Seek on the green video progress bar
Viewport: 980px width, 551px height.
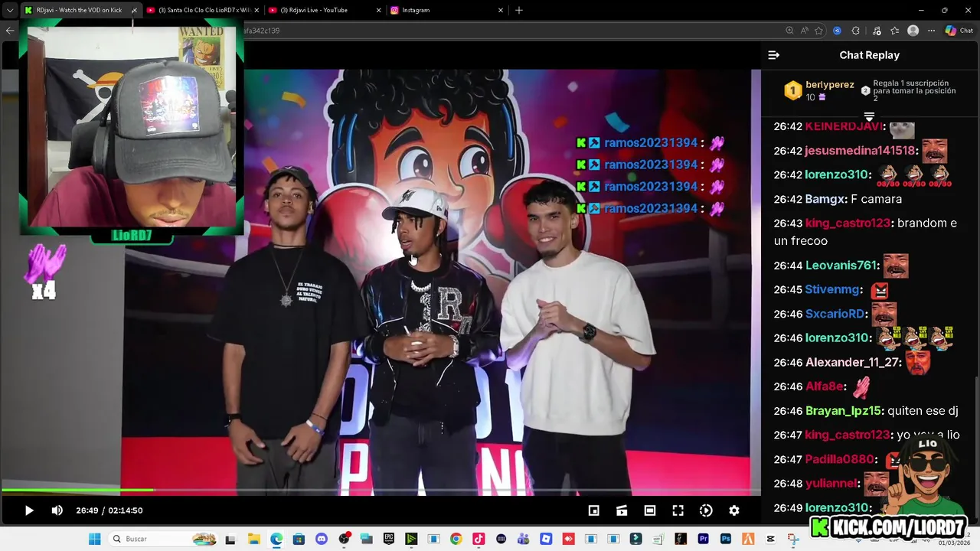(x=381, y=490)
